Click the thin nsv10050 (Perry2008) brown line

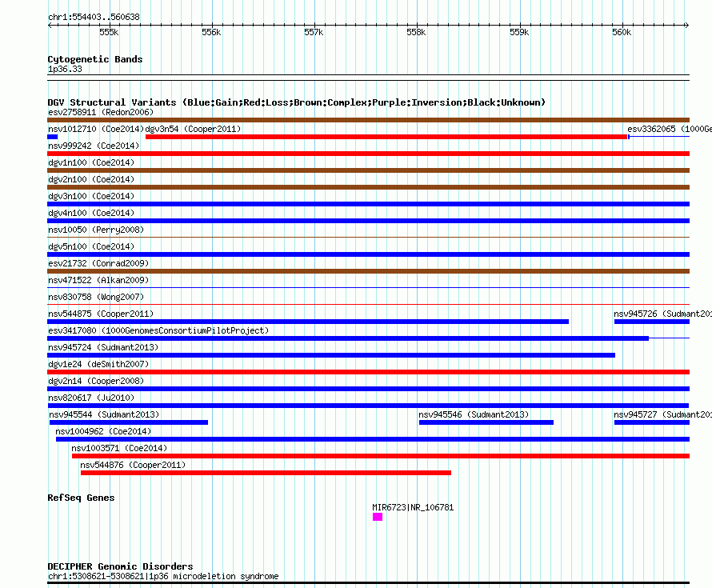click(368, 237)
